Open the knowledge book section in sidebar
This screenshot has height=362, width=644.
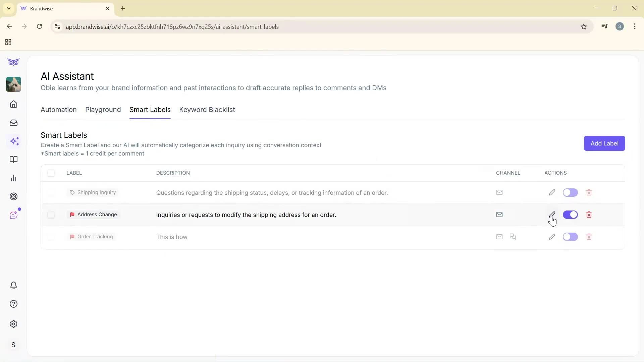14,160
